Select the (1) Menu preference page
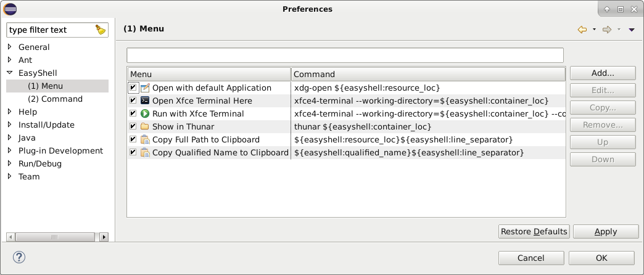This screenshot has width=644, height=275. [x=45, y=86]
